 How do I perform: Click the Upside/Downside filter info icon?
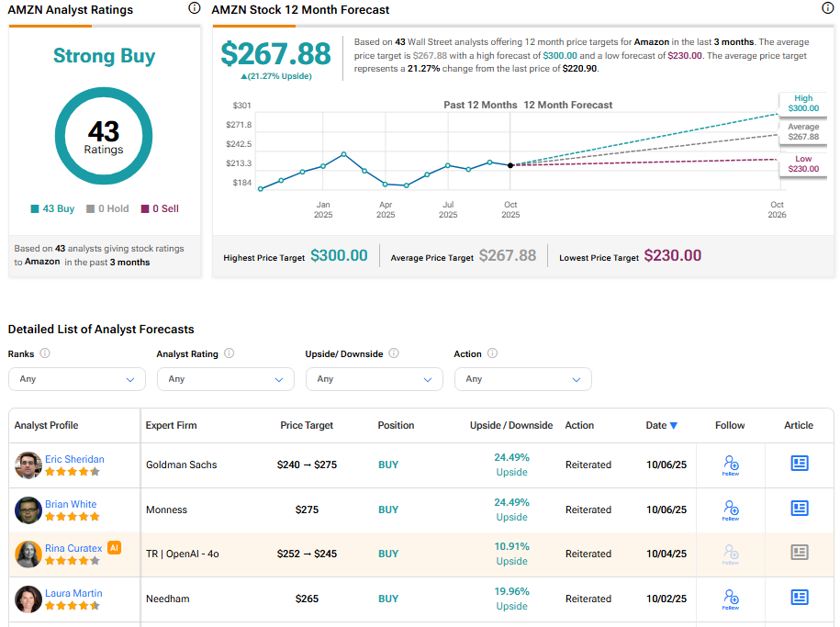point(394,353)
